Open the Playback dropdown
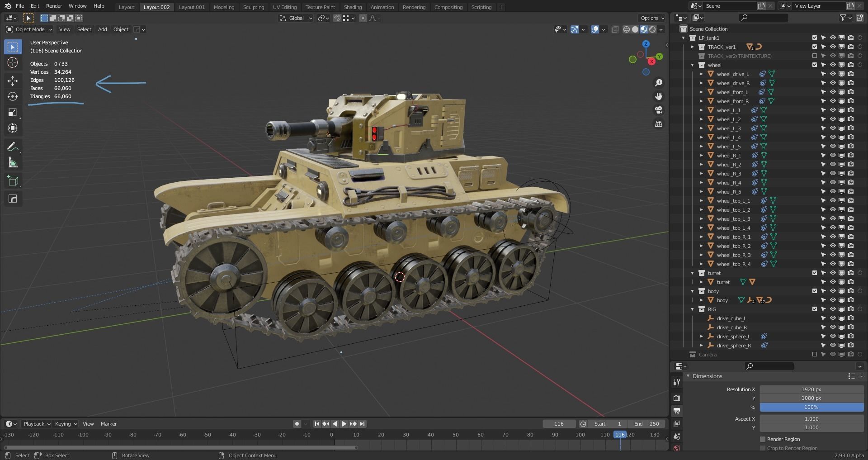The image size is (868, 460). tap(37, 424)
